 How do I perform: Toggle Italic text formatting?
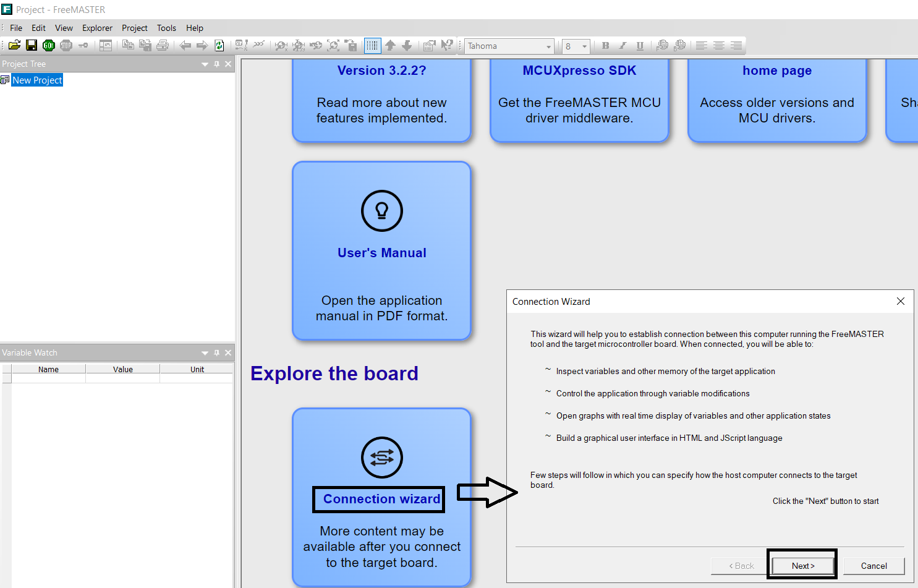tap(623, 45)
